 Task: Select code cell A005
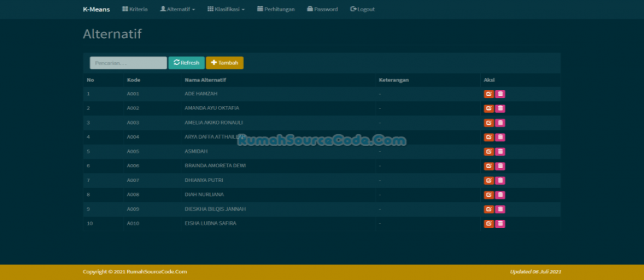coord(133,151)
